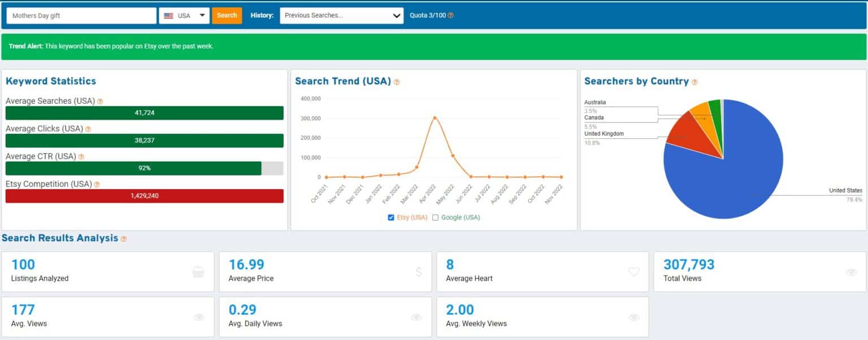This screenshot has width=868, height=340.
Task: Click the Mothers Day gift keyword field
Action: [81, 16]
